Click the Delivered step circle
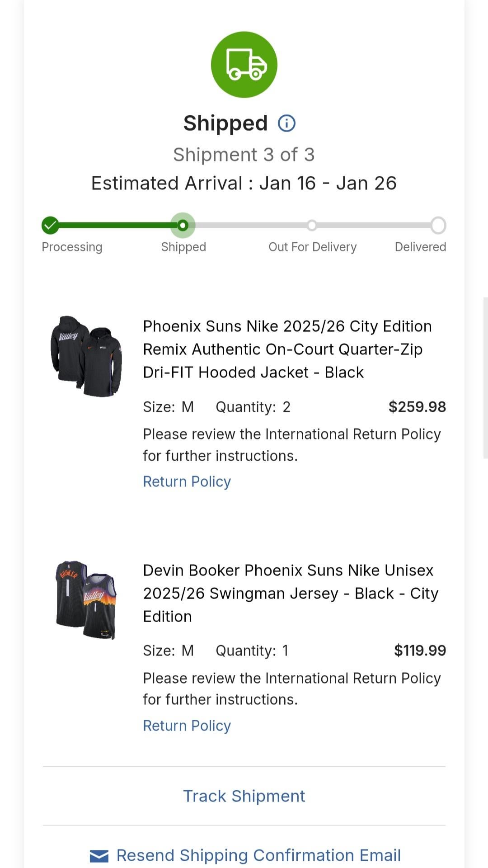 pos(438,225)
